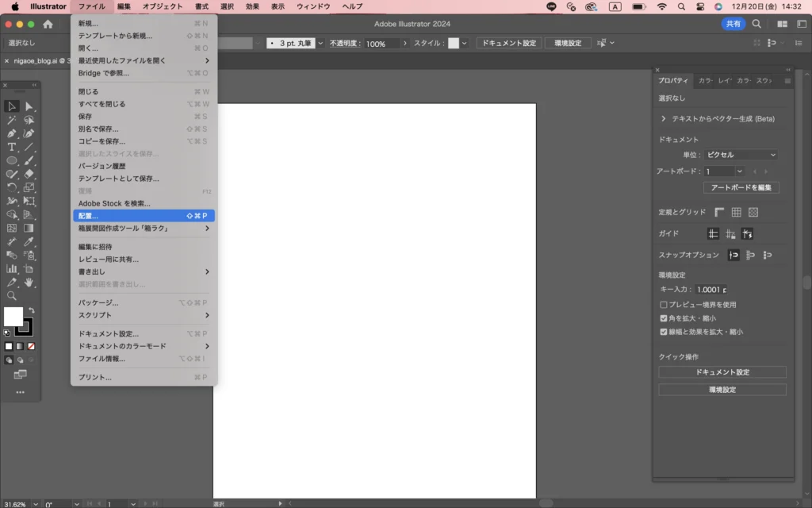Screen dimensions: 812x508
Task: Click the アートボードを編集 button
Action: coord(741,188)
